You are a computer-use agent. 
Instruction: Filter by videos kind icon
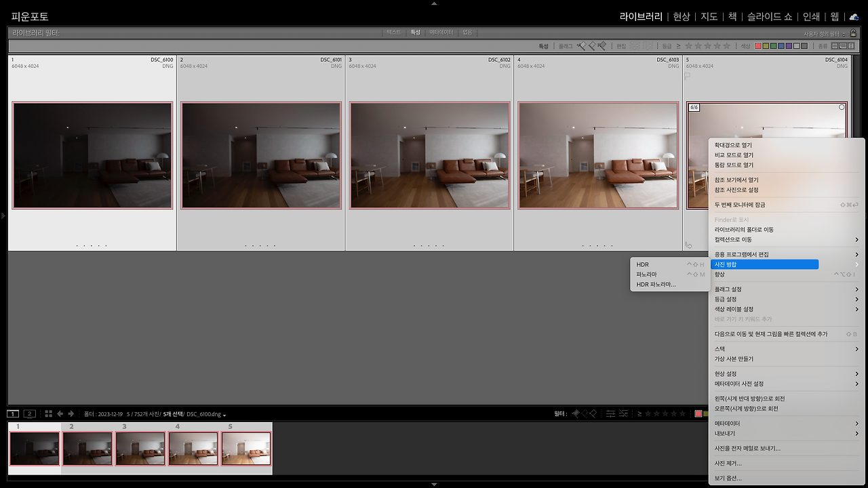coord(851,46)
